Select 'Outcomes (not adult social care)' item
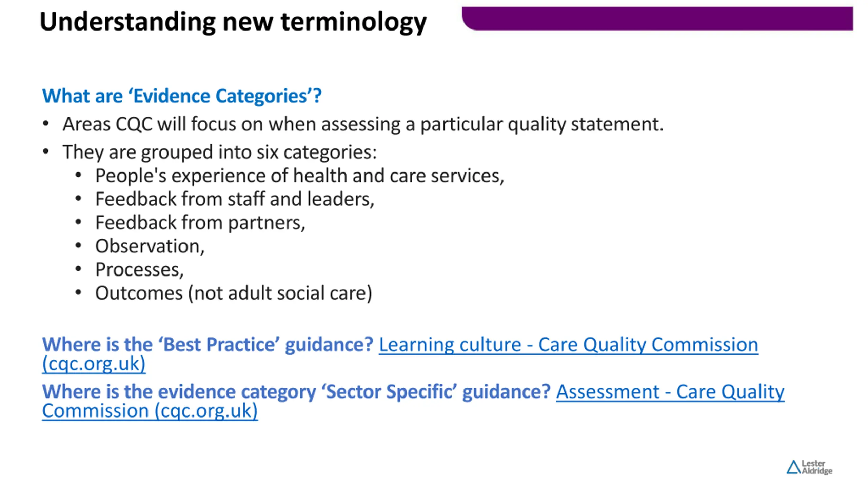Viewport: 868px width, 488px height. (x=234, y=293)
